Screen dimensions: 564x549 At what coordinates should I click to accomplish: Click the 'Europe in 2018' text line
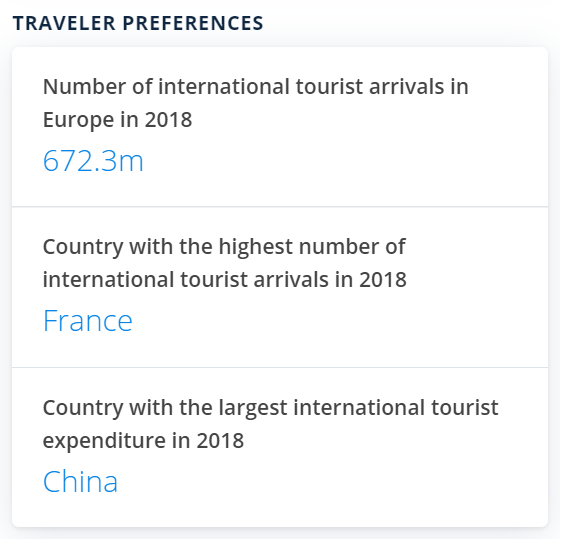[x=117, y=120]
